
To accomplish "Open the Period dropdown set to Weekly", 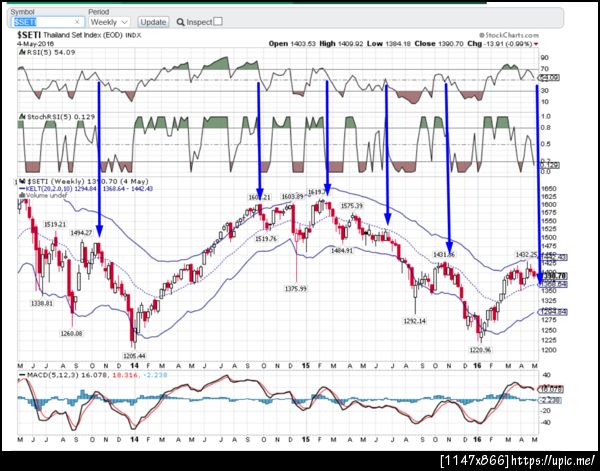I will [x=109, y=22].
